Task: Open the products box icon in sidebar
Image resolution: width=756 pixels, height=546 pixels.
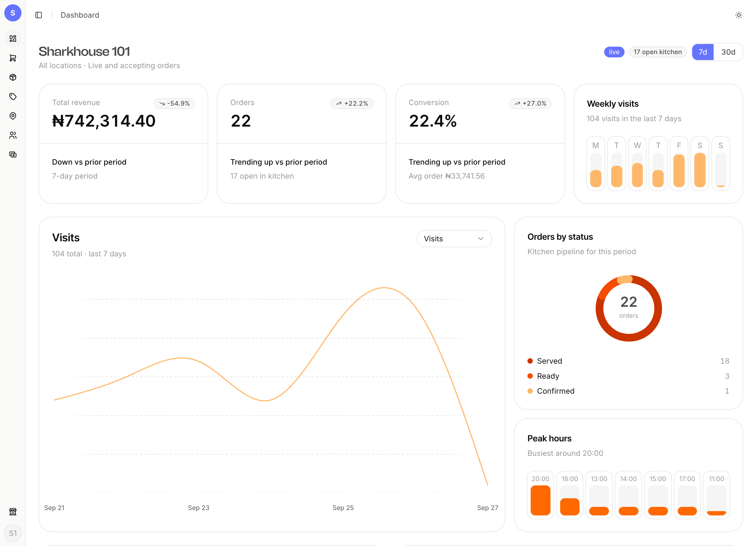Action: click(13, 77)
